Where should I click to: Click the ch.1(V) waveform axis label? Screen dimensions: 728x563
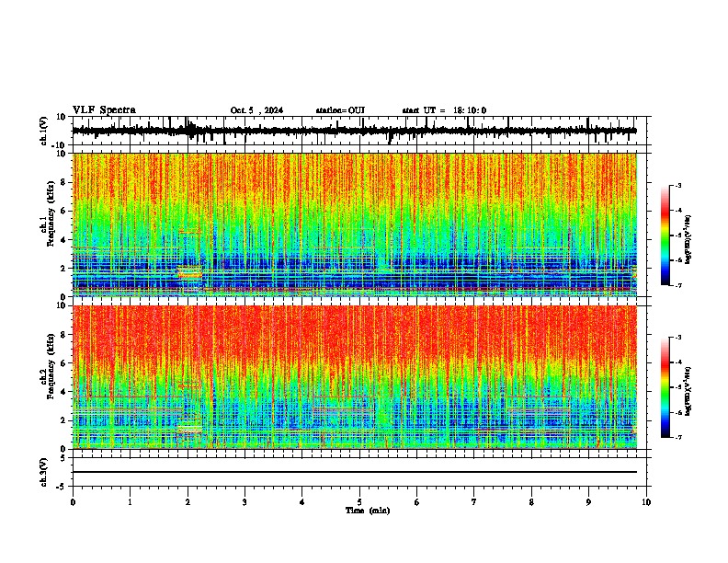[x=44, y=131]
